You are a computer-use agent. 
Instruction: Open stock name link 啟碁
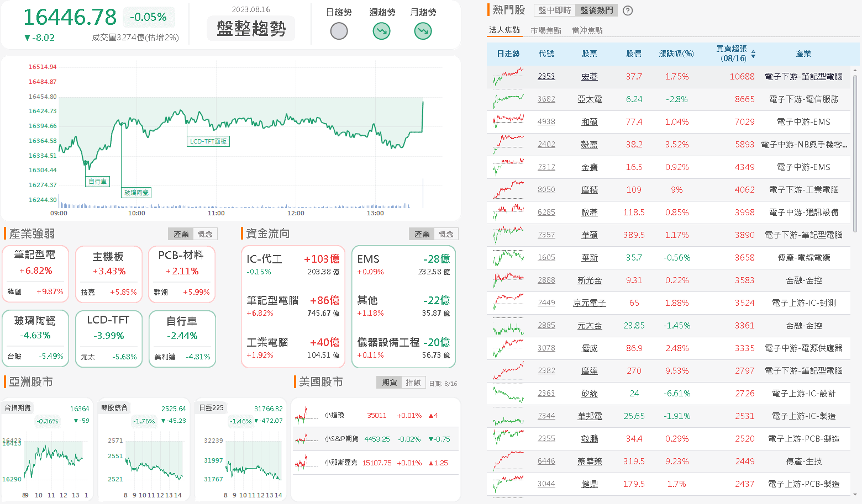590,212
